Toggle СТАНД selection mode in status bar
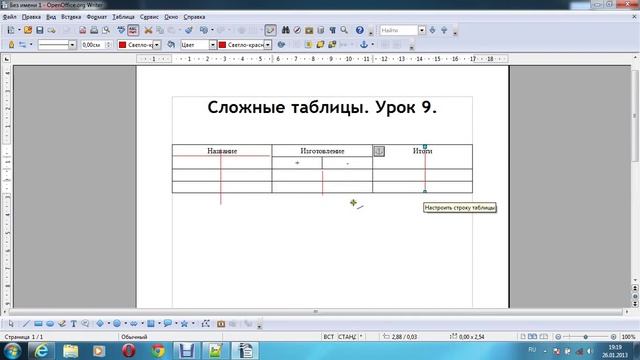The height and width of the screenshot is (360, 640). pyautogui.click(x=347, y=337)
